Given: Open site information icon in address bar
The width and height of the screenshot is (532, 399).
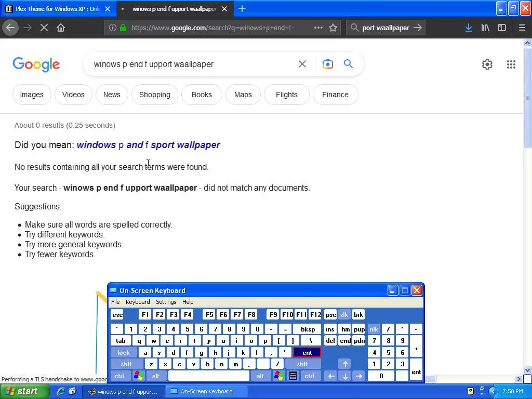Looking at the screenshot, I should pyautogui.click(x=113, y=28).
